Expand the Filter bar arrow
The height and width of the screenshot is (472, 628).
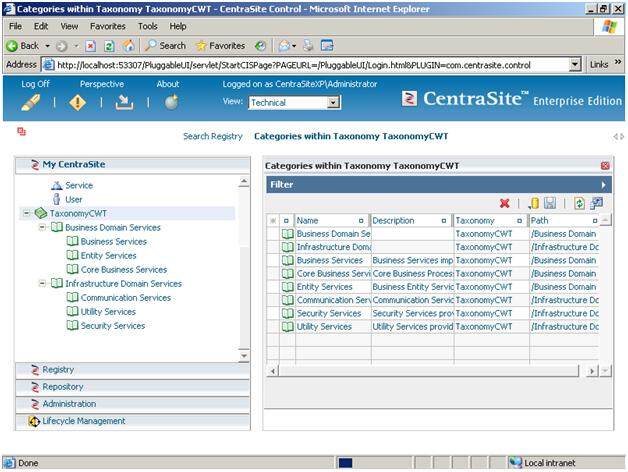point(604,185)
